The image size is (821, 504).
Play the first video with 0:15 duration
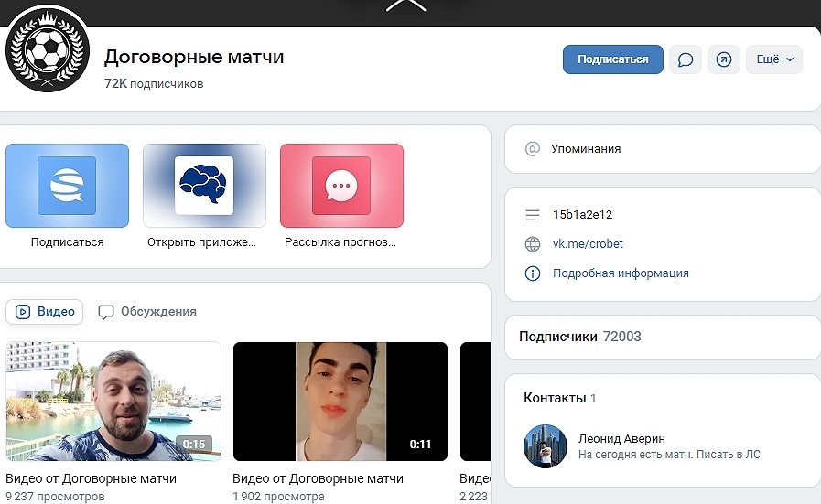[x=113, y=401]
